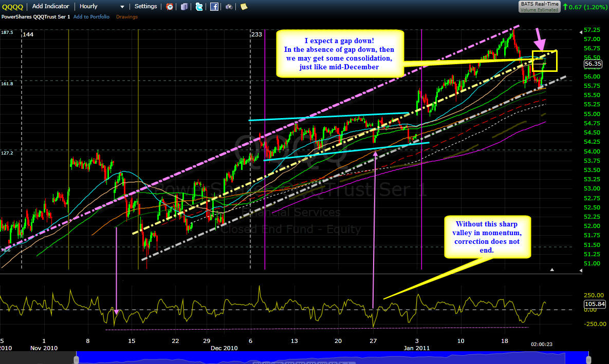This screenshot has height=364, width=609.
Task: Click the Add to Portfolio link
Action: pos(91,17)
